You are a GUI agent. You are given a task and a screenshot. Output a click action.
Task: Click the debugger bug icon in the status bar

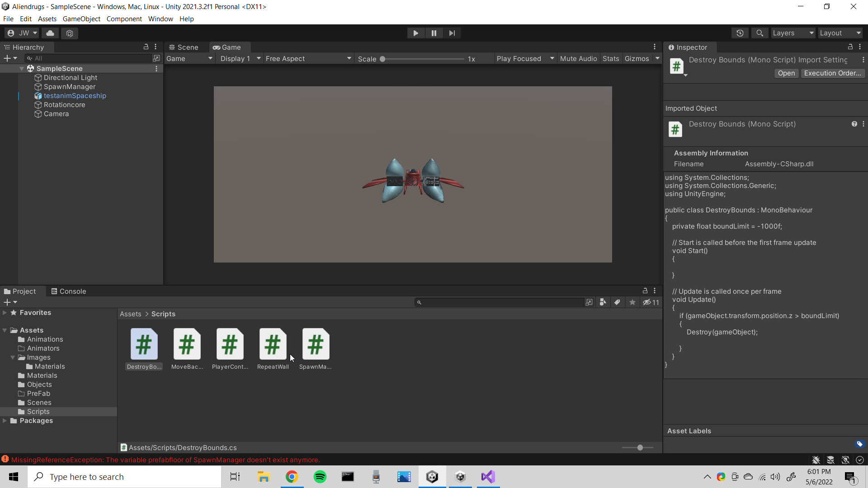816,460
